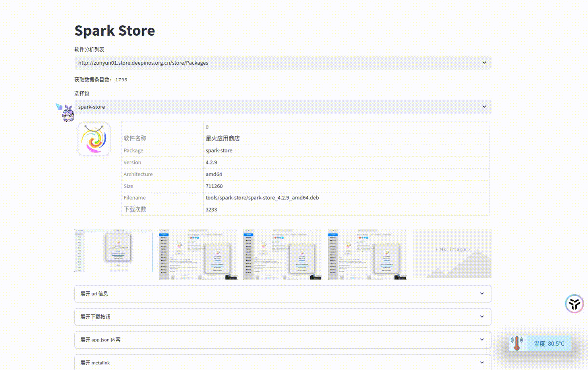
Task: Open the fourth screenshot thumbnail
Action: (367, 254)
